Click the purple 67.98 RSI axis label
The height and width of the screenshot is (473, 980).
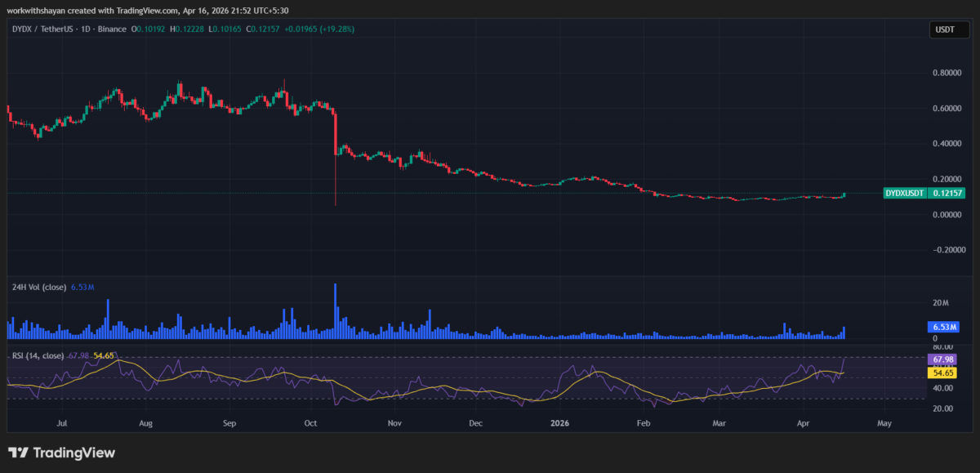point(942,359)
